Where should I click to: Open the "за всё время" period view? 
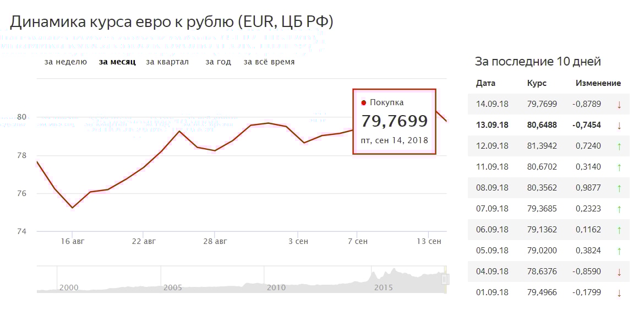(x=269, y=62)
